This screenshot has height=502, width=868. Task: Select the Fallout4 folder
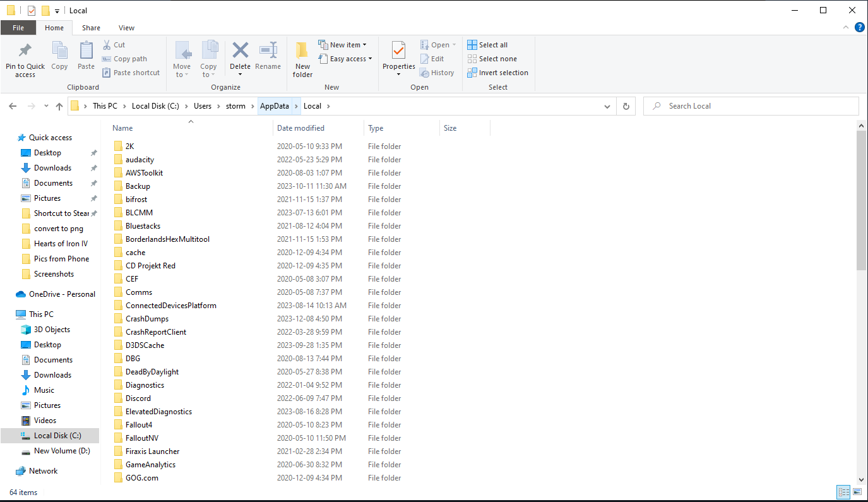tap(139, 425)
